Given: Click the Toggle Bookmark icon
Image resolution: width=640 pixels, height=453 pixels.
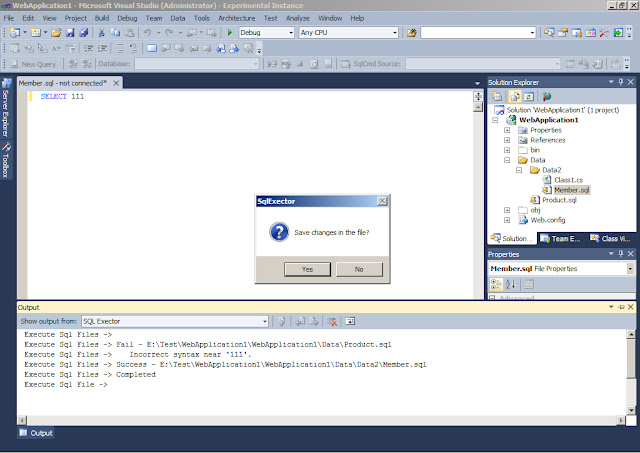Looking at the screenshot, I should (152, 49).
